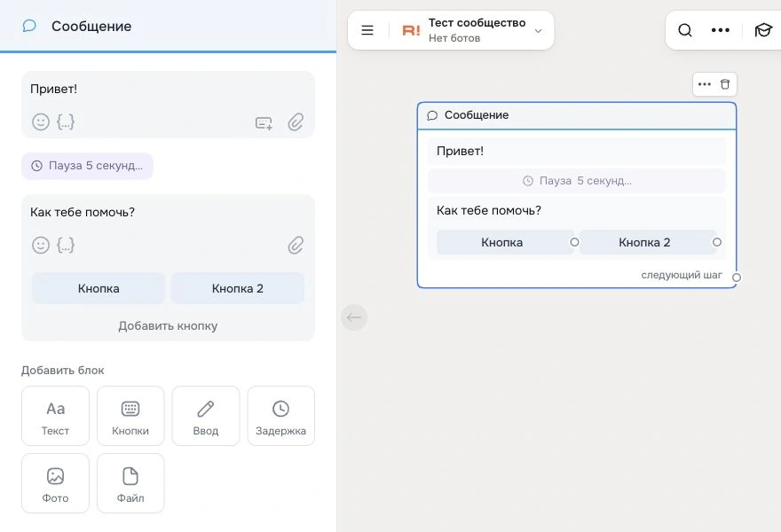Image resolution: width=781 pixels, height=532 pixels.
Task: Add a Текст block
Action: [x=55, y=416]
